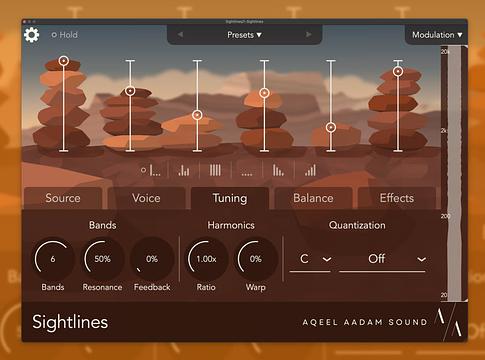Click the first rock stack's slider handle
Screen dimensions: 485x360
click(x=64, y=61)
